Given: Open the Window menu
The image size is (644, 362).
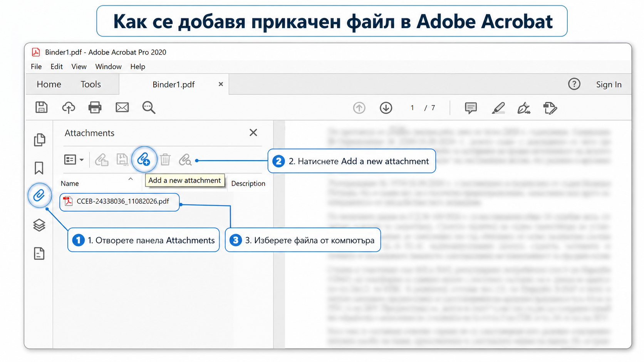Looking at the screenshot, I should (108, 67).
